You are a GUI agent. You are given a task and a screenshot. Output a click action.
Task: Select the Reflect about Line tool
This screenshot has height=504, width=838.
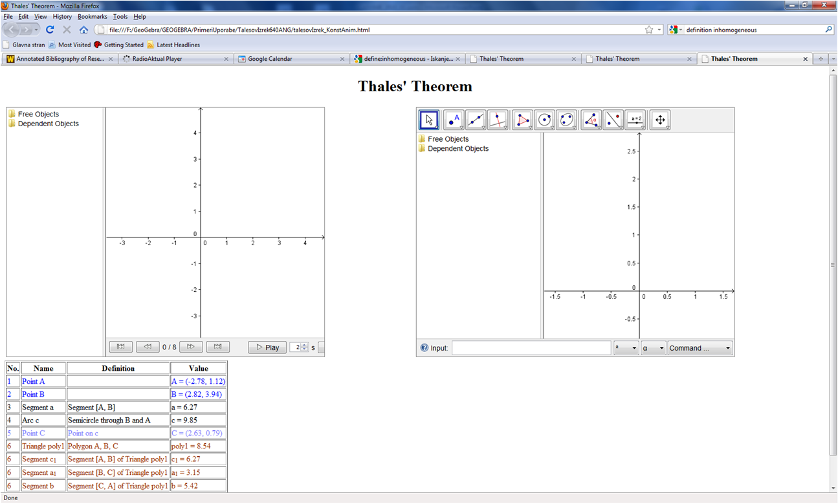click(x=613, y=120)
